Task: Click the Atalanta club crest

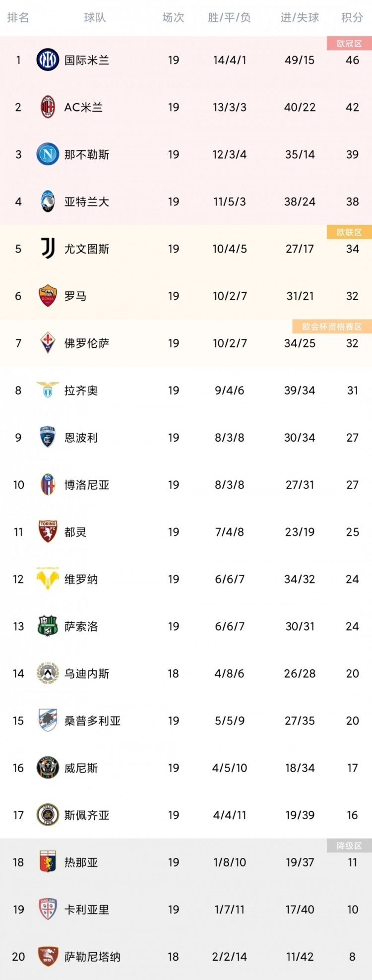Action: (48, 201)
